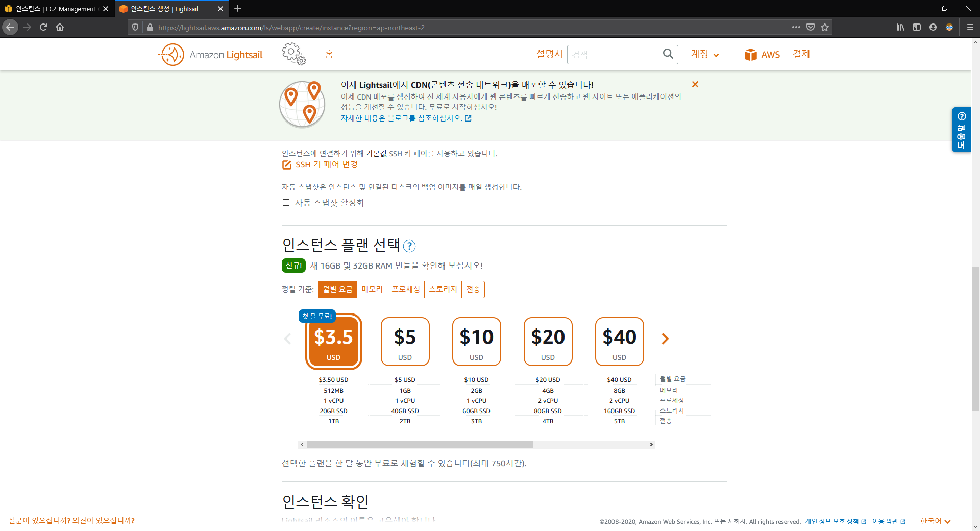980x531 pixels.
Task: Select the $3.5 USD plan
Action: [333, 342]
